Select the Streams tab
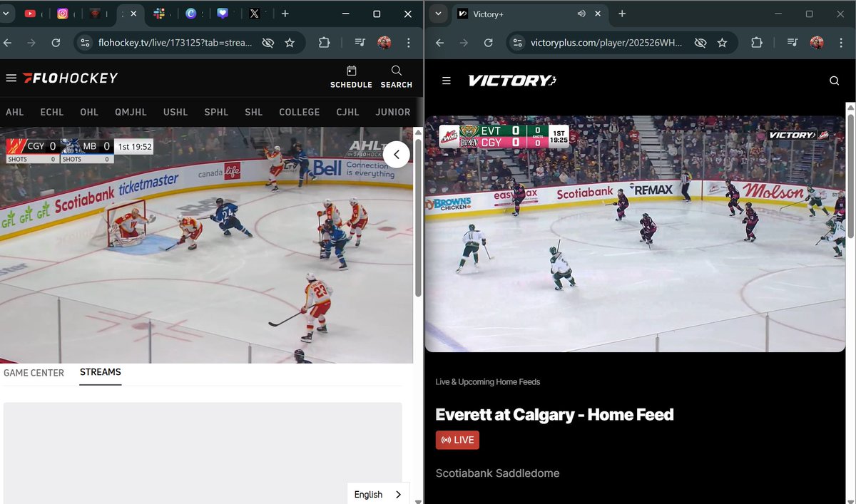 click(101, 372)
